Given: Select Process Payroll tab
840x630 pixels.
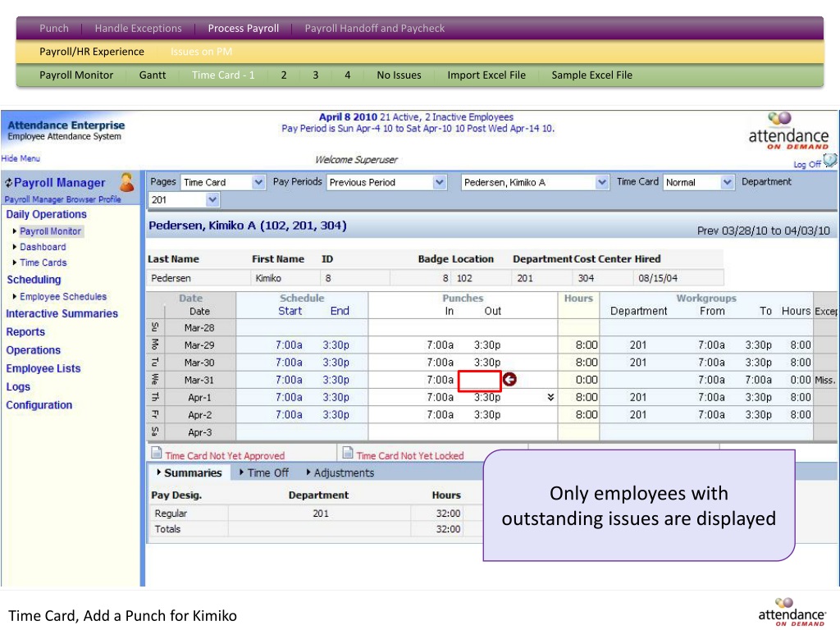Looking at the screenshot, I should (243, 29).
